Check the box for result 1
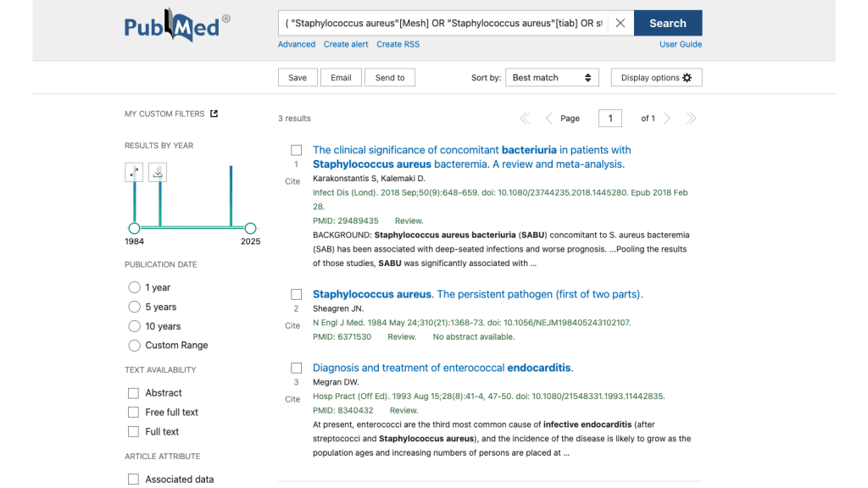This screenshot has width=868, height=488. [x=296, y=150]
